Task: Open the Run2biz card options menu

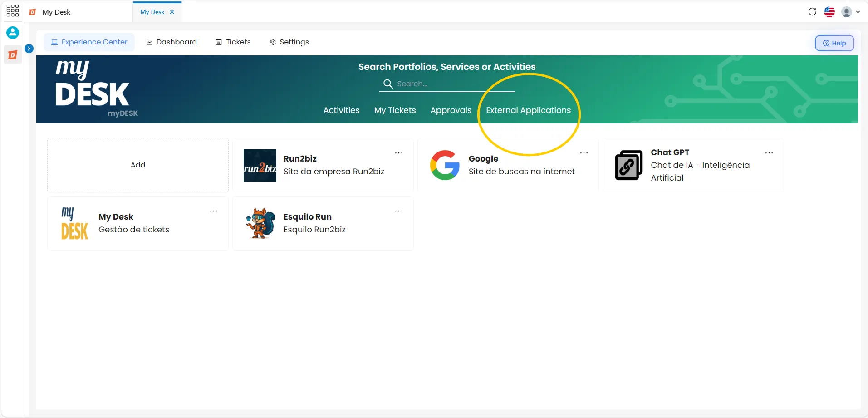Action: [x=399, y=153]
